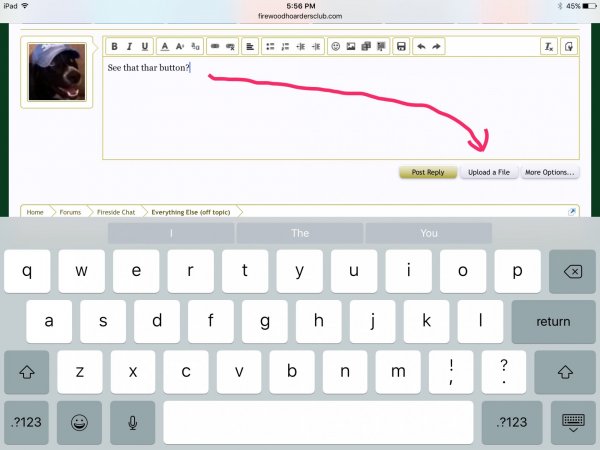
Task: Redo edit with redo arrow
Action: [x=437, y=46]
